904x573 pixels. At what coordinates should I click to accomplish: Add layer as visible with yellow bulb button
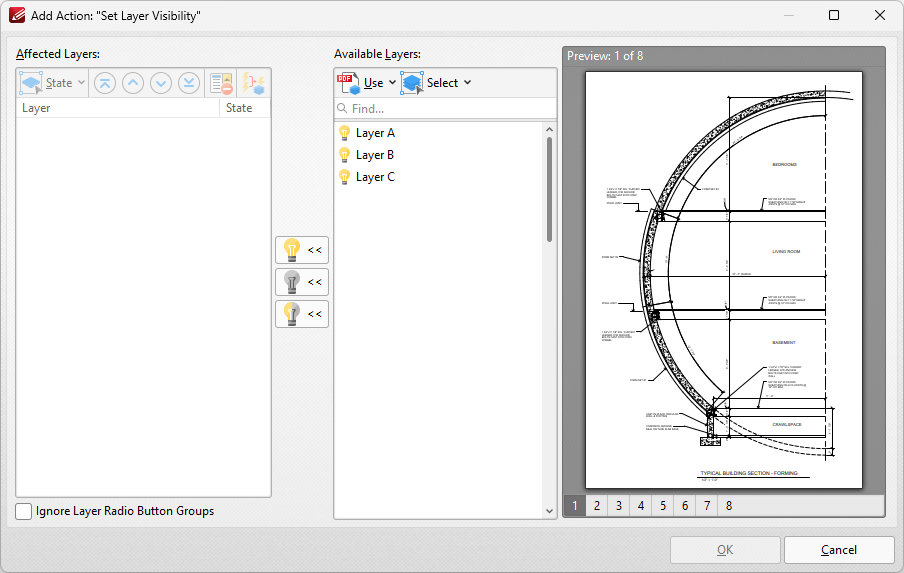[x=302, y=250]
